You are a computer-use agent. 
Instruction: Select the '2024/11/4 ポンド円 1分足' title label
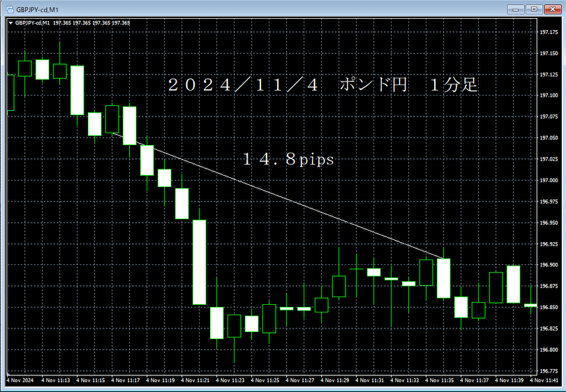tap(322, 85)
